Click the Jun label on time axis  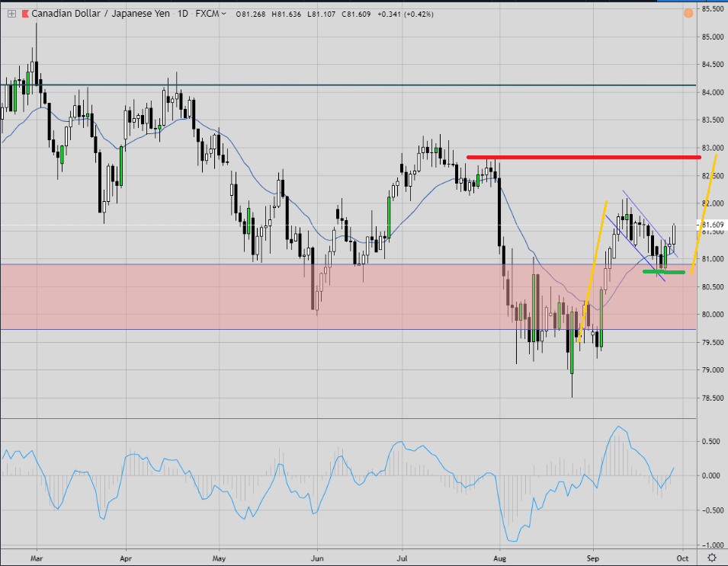[x=317, y=558]
